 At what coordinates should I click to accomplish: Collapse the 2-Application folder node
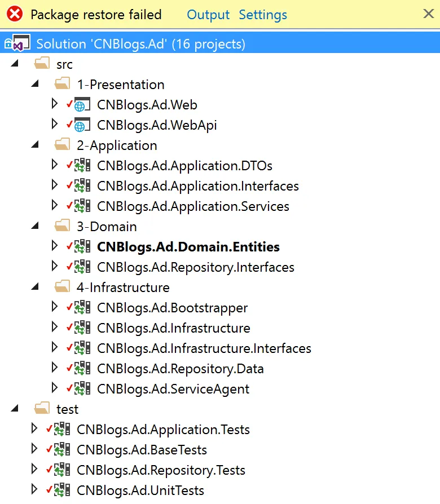35,145
